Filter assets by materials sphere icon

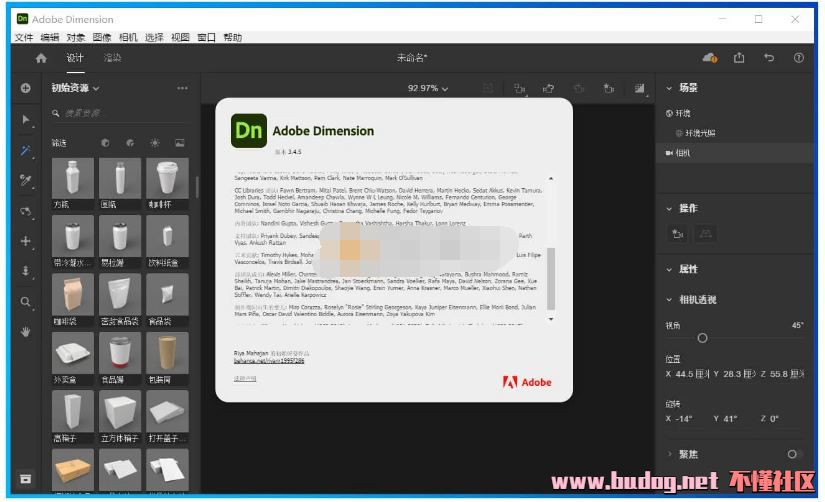pyautogui.click(x=130, y=143)
